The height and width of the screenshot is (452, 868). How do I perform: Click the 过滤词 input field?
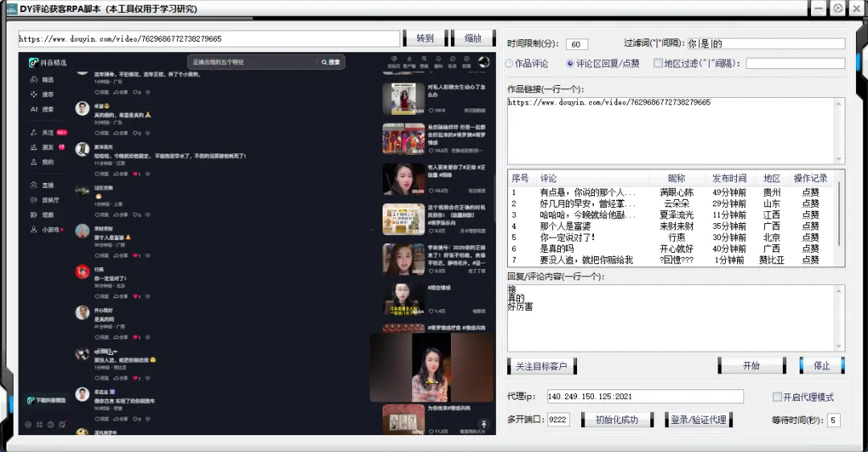(x=766, y=43)
